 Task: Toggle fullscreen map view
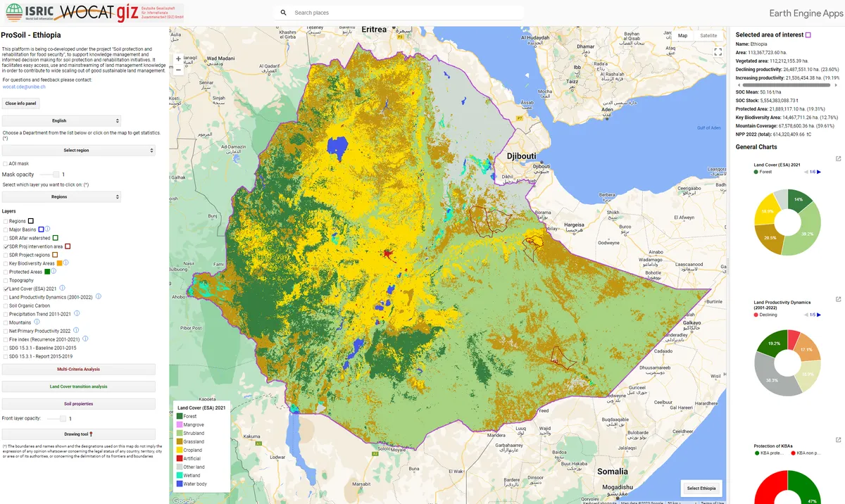718,52
